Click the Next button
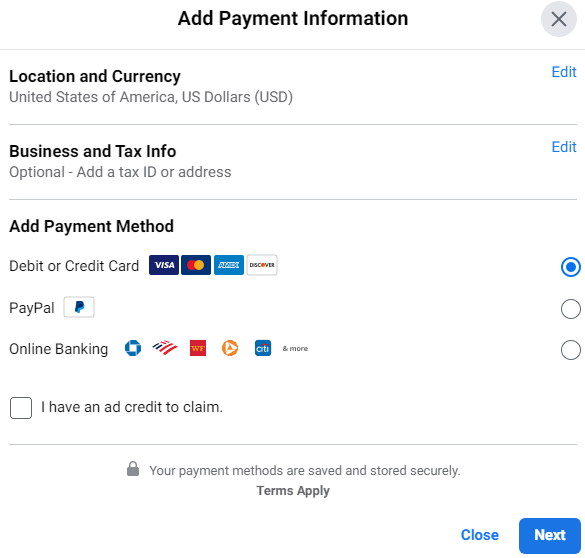Image resolution: width=585 pixels, height=558 pixels. tap(550, 535)
